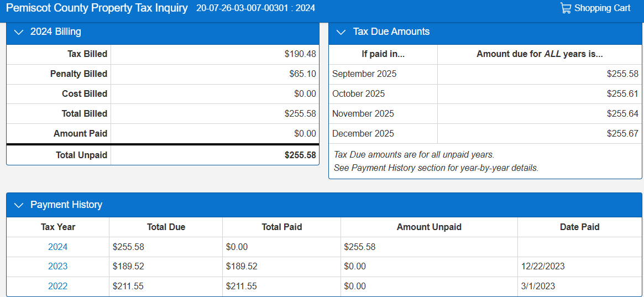Click the 2024 Billing panel heading text

55,32
